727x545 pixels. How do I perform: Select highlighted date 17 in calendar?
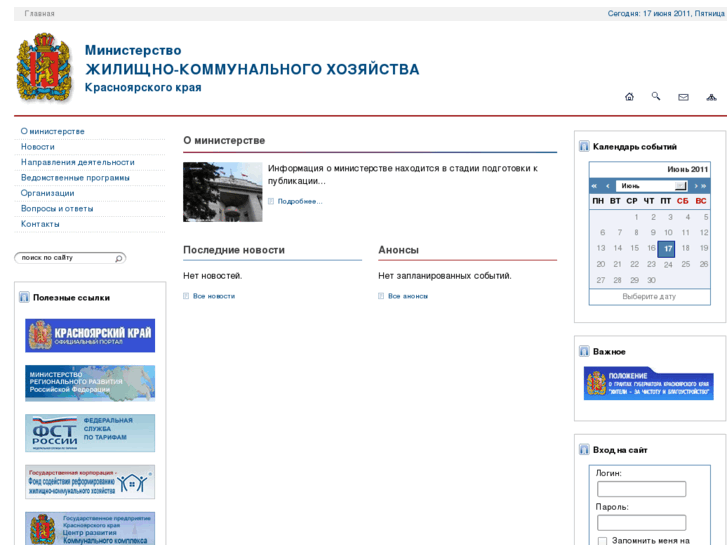[666, 249]
